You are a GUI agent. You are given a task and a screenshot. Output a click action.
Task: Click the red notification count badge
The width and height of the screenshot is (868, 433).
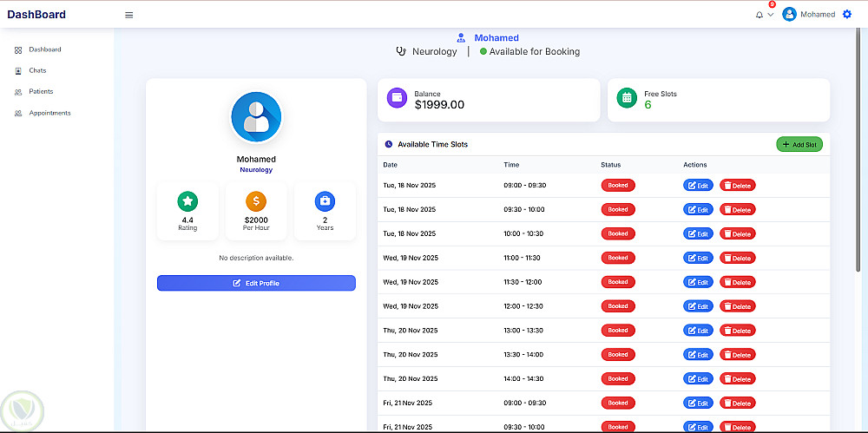773,4
